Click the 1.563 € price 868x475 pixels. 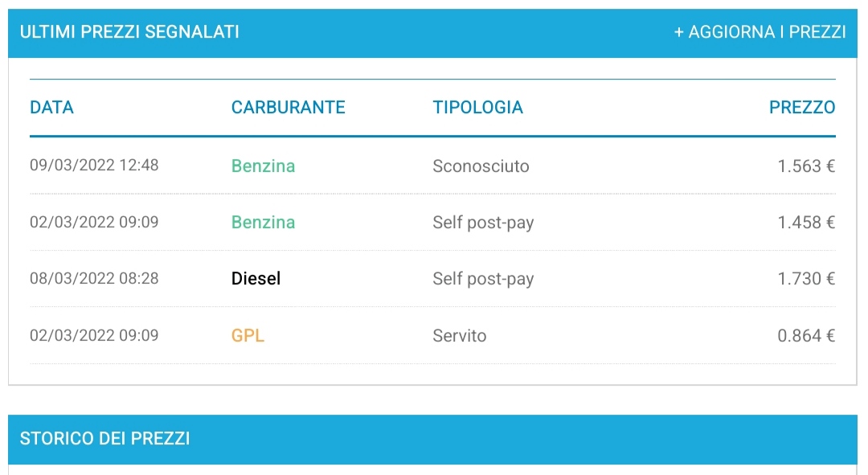[x=805, y=166]
